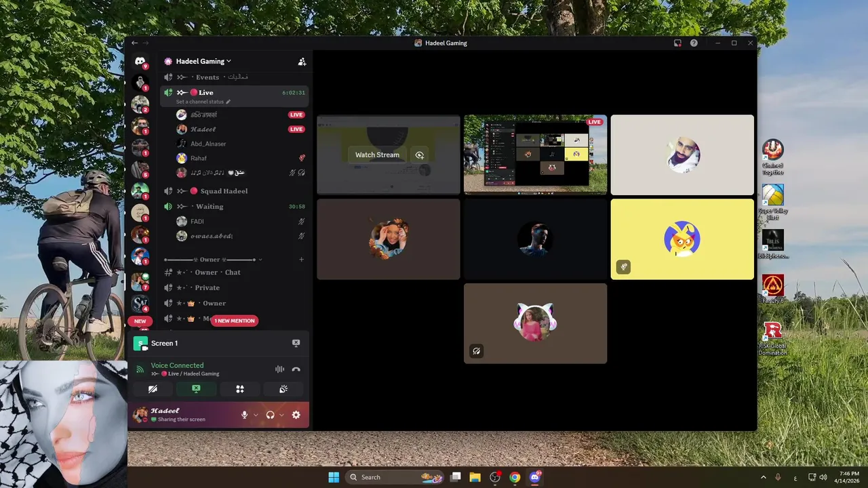Open Discord direct messages home icon

140,61
